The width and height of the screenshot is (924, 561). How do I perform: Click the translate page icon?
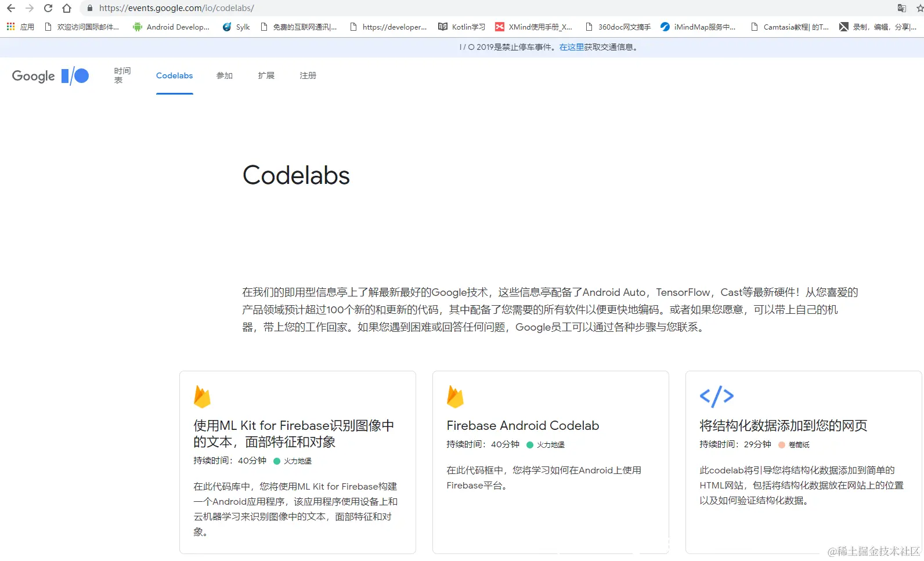(x=901, y=8)
